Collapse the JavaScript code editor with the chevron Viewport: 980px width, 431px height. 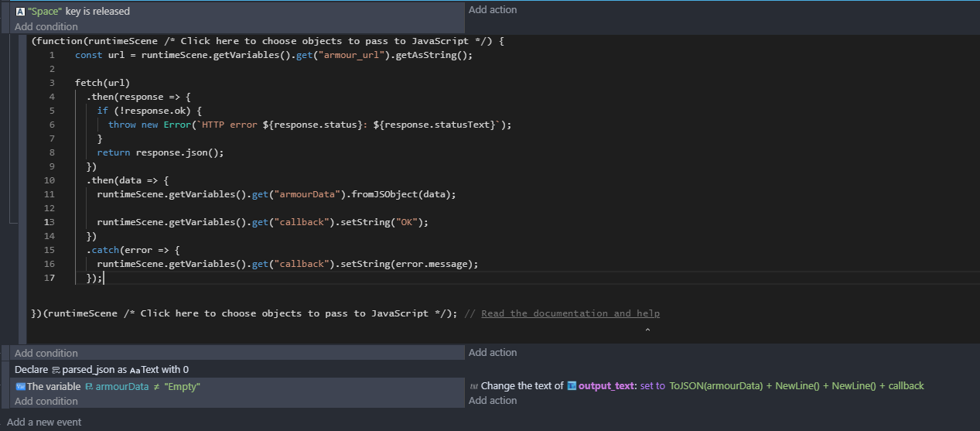647,330
